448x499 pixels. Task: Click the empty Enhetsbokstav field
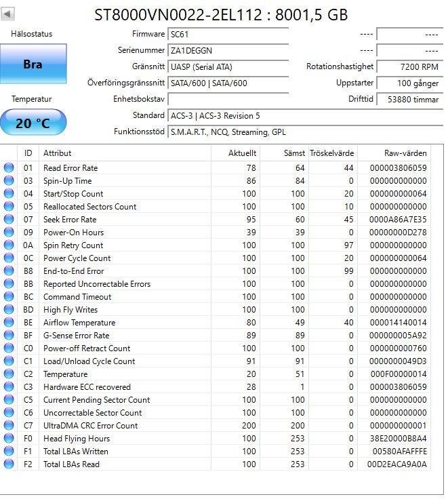click(228, 99)
